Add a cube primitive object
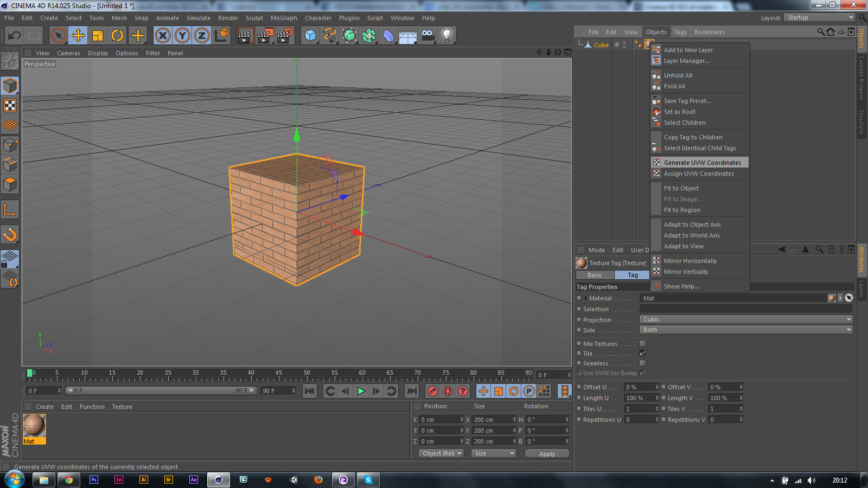The height and width of the screenshot is (488, 868). point(310,36)
